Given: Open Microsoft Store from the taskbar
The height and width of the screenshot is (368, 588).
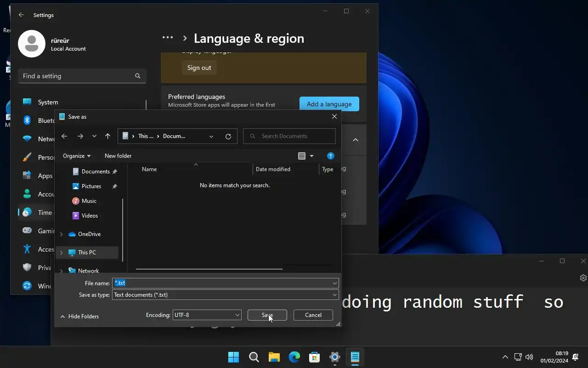Looking at the screenshot, I should coord(315,357).
